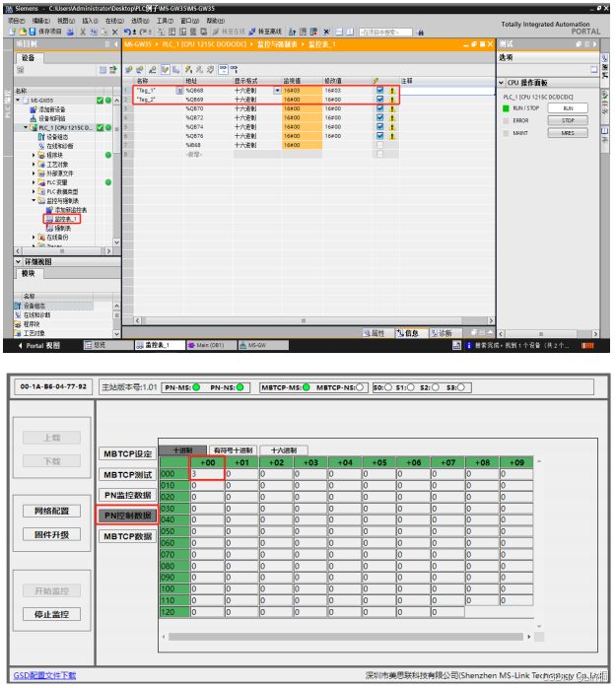The height and width of the screenshot is (688, 616).
Task: Click the monitor once glasses icon in watch toolbar
Action: 235,69
